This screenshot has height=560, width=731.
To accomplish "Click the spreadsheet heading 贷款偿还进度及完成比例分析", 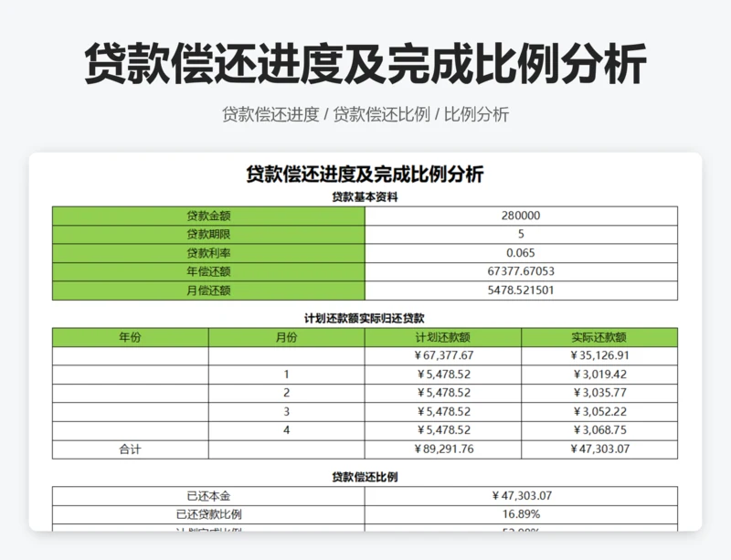I will (365, 174).
